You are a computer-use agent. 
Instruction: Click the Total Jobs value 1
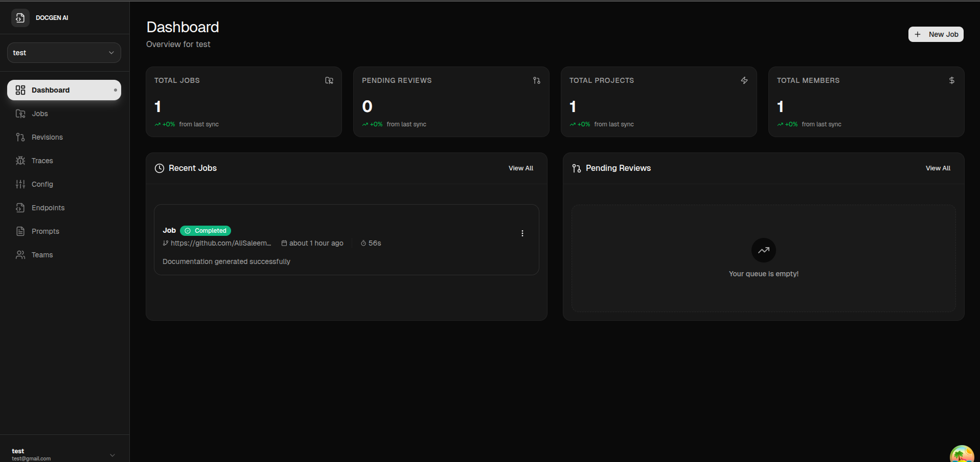coord(158,106)
